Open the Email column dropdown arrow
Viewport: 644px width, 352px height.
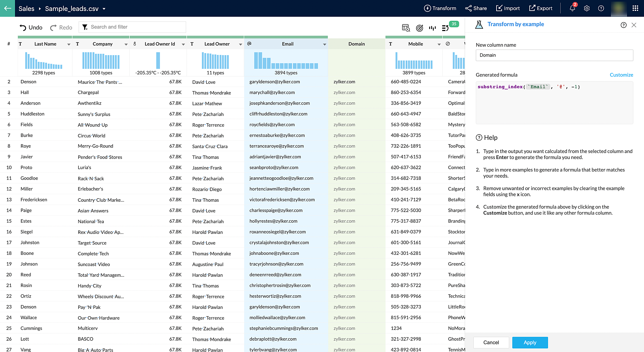pos(324,44)
